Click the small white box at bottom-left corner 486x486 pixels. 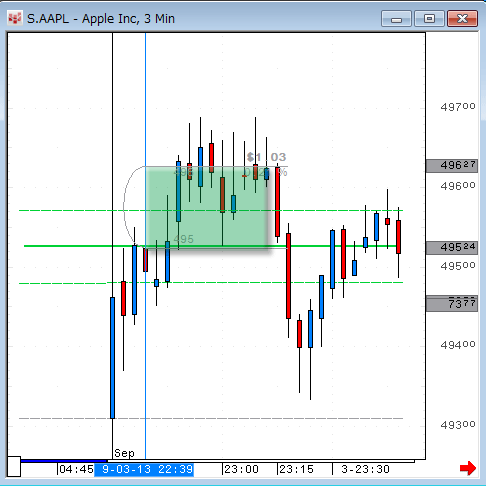[14, 466]
